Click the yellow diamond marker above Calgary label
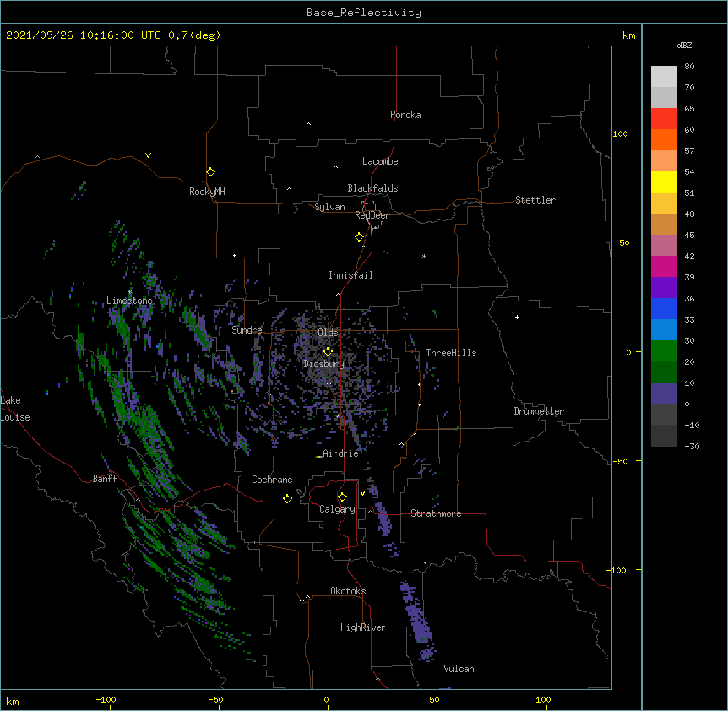The image size is (728, 711). pos(342,497)
